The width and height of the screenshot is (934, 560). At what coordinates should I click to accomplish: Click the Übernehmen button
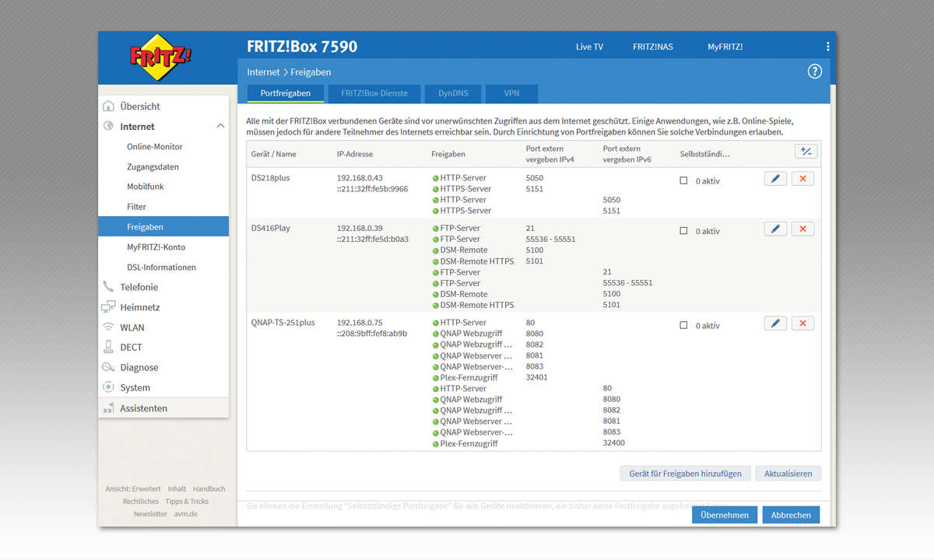(x=725, y=515)
